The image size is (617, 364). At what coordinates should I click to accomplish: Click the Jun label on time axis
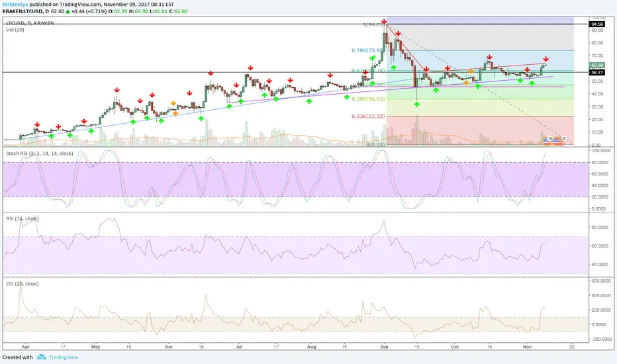168,347
